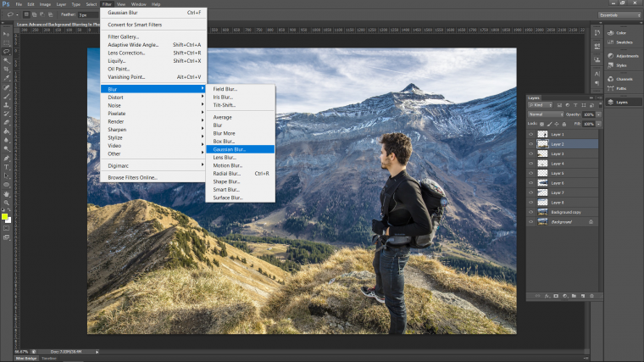The image size is (644, 362).
Task: Select the Magic Wand tool
Action: pyautogui.click(x=6, y=60)
